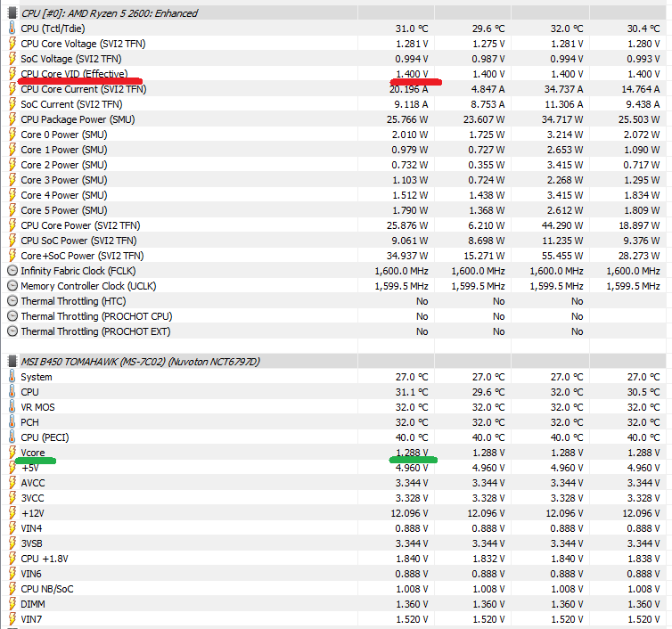Select the +5V row label

(x=30, y=468)
